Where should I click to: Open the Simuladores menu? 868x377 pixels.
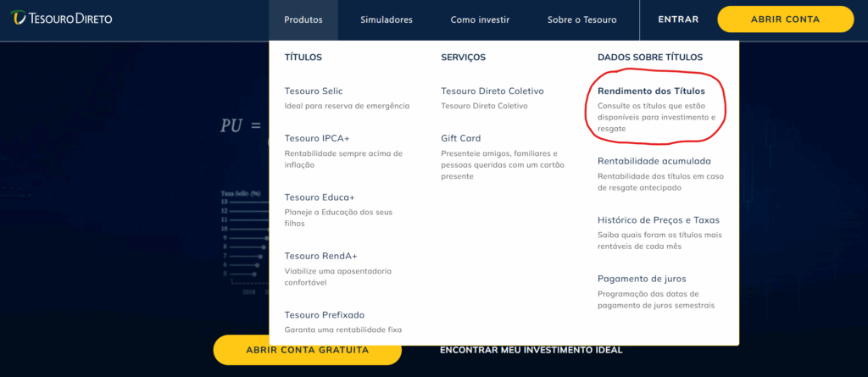pos(387,20)
